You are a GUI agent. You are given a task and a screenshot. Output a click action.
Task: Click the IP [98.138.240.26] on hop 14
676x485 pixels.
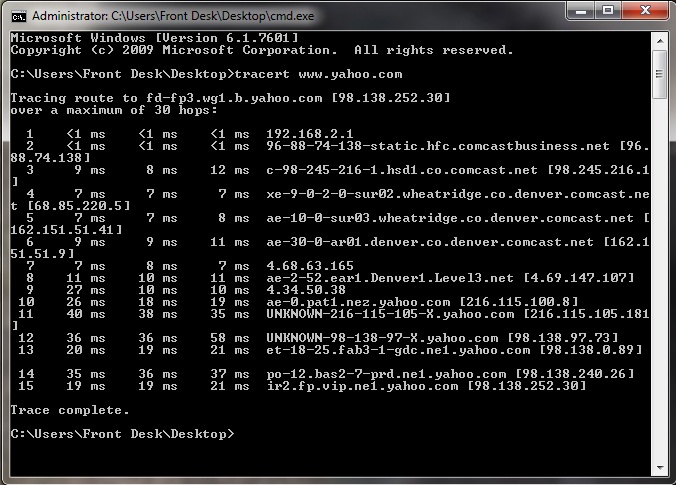(x=574, y=374)
